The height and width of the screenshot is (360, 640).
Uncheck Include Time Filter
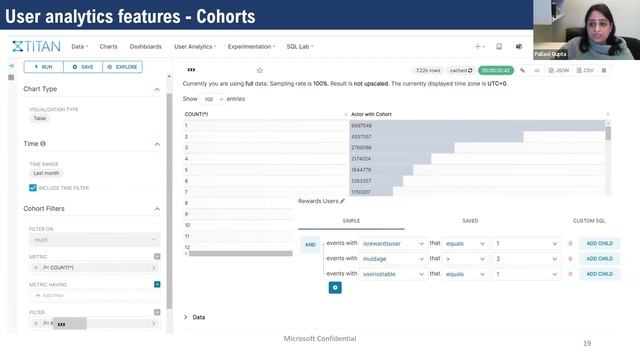33,188
